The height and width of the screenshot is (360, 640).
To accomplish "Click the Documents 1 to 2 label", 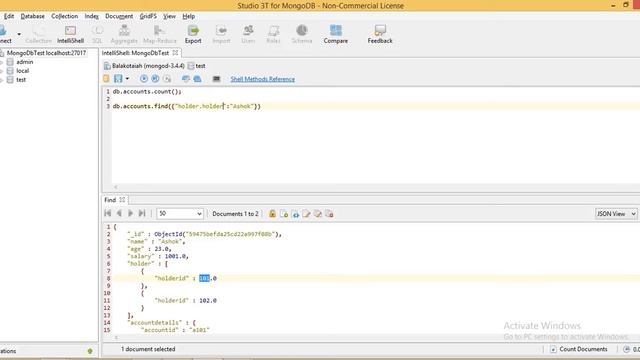I will pos(235,214).
